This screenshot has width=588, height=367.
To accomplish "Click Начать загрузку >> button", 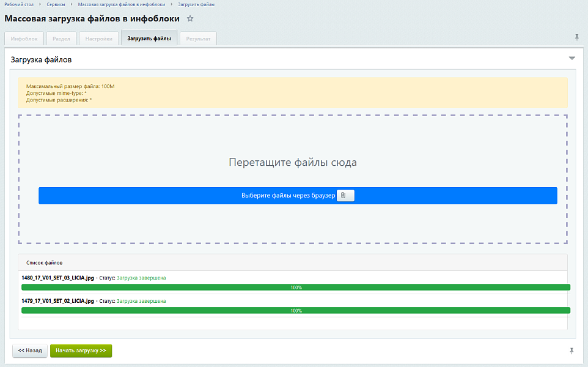I will [x=81, y=350].
